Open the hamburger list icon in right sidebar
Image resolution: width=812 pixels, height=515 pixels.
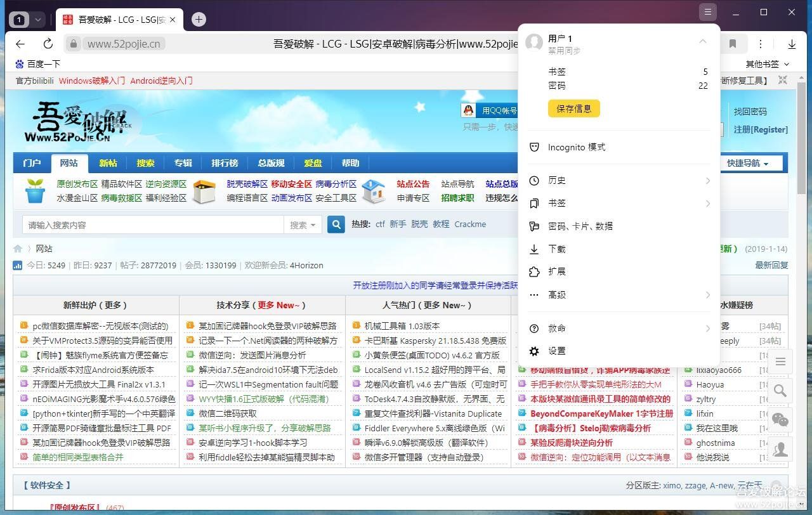(x=780, y=362)
